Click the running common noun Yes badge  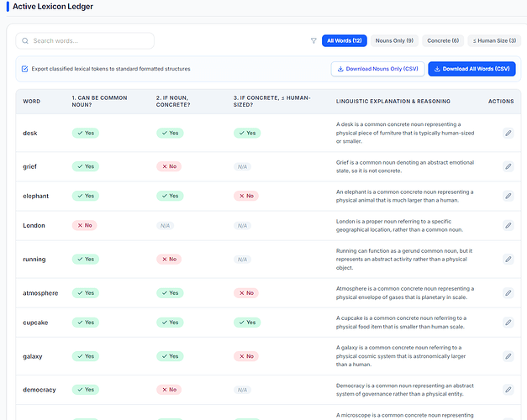tap(86, 259)
